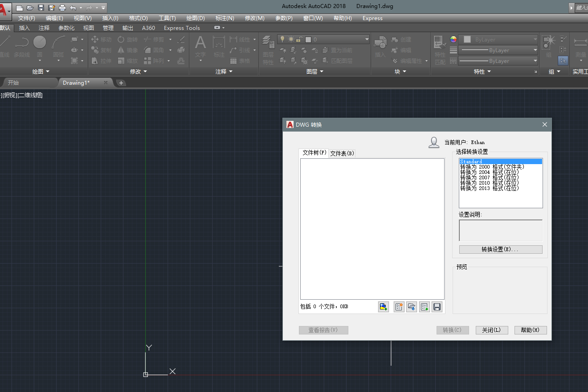This screenshot has width=588, height=392.
Task: Click the Stretch (拉伸) tool
Action: click(101, 61)
